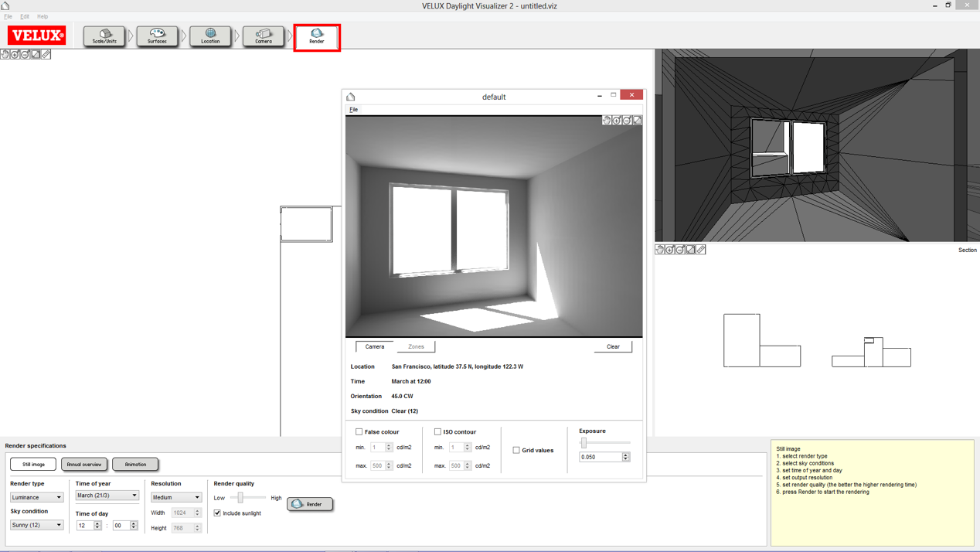Open the Sky condition Sunny (12) dropdown

pos(36,525)
